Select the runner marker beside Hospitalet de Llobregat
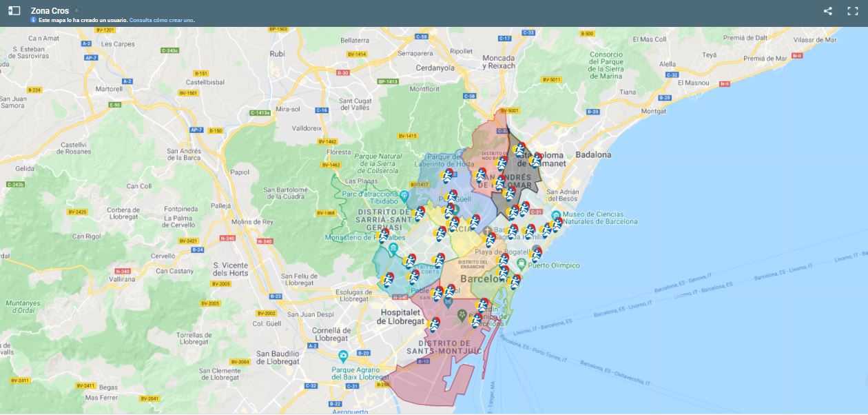The height and width of the screenshot is (415, 868). (434, 324)
